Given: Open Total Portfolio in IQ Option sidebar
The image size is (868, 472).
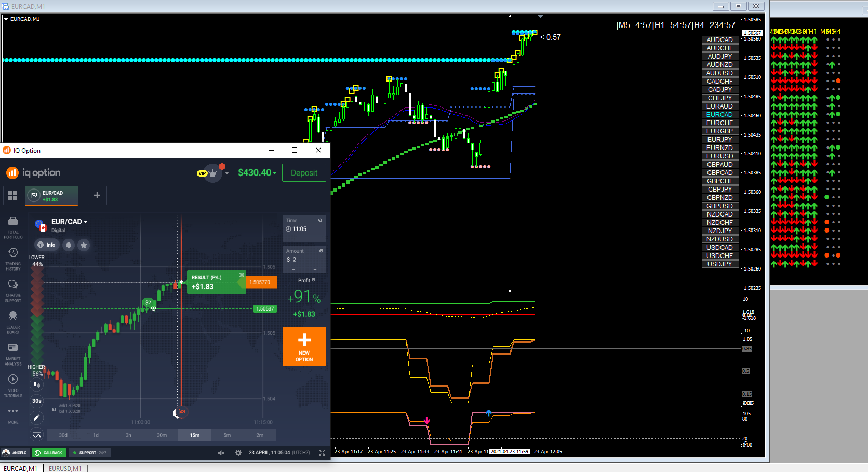Looking at the screenshot, I should [x=13, y=227].
